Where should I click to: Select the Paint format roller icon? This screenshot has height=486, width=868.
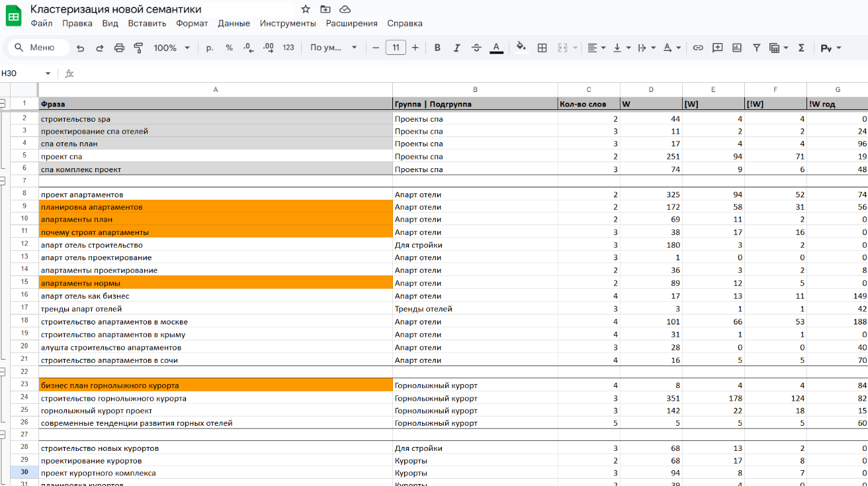tap(138, 48)
